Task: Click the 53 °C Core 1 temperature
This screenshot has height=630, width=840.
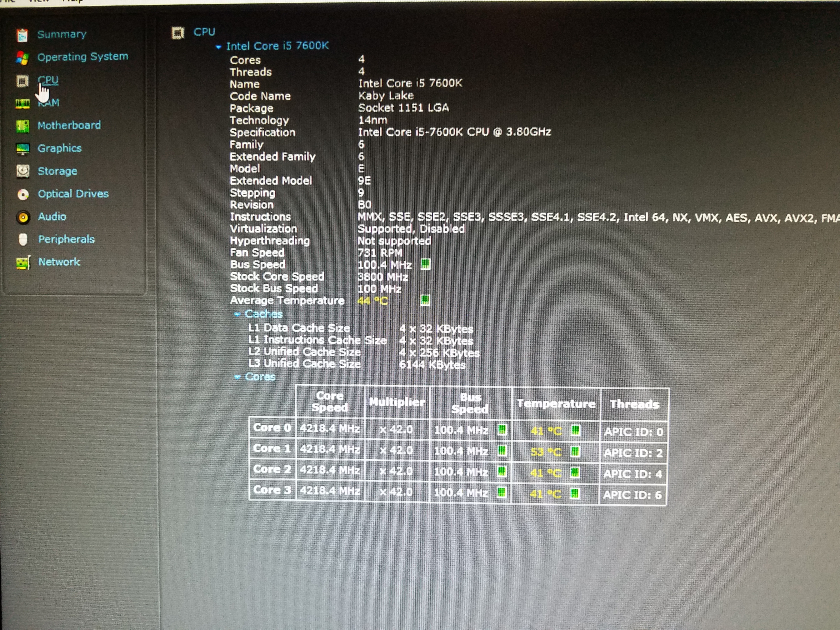Action: [546, 452]
